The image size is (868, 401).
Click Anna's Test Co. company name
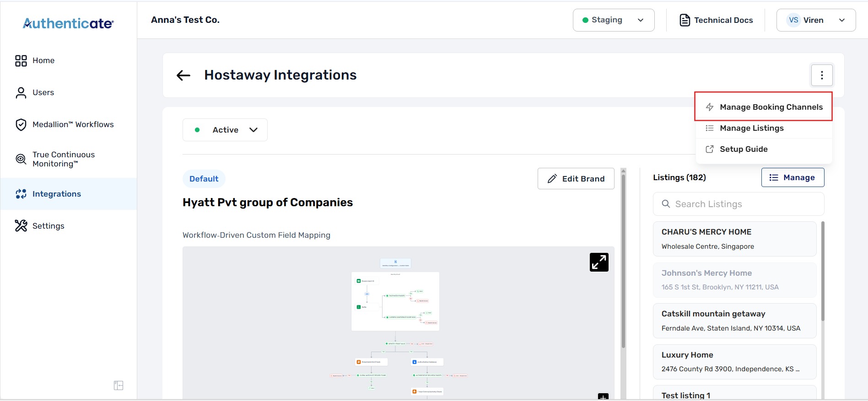click(185, 20)
